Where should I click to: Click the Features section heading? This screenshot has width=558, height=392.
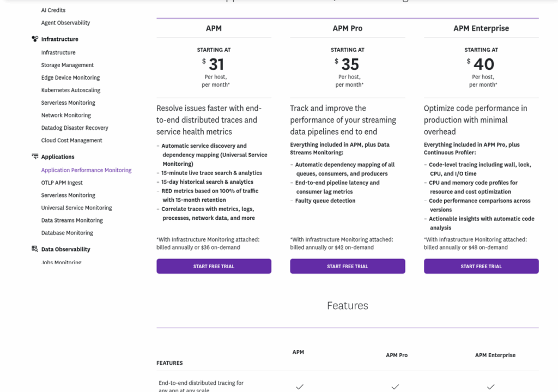click(348, 305)
